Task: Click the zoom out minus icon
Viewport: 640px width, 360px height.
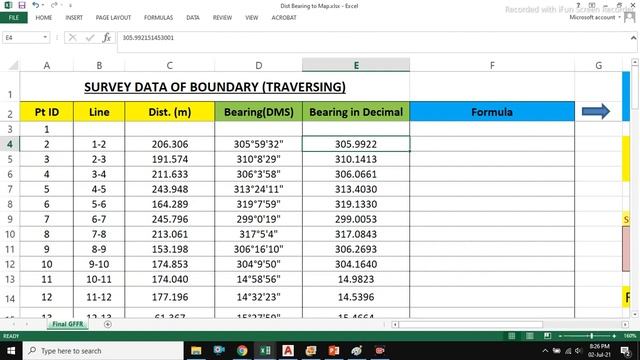Action: [560, 336]
